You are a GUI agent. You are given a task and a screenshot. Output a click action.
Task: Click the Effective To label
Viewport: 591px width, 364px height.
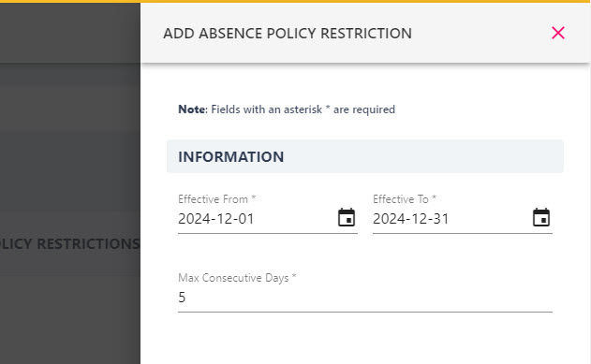405,198
